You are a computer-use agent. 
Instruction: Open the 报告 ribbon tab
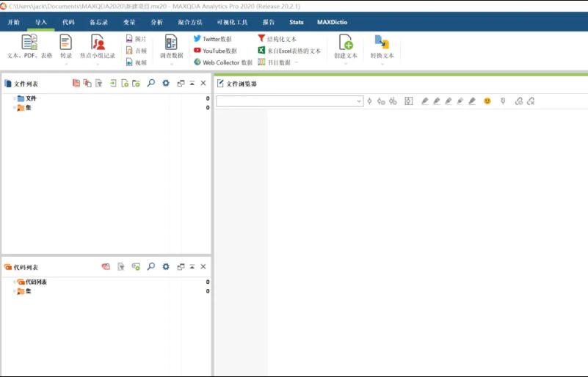pos(269,22)
